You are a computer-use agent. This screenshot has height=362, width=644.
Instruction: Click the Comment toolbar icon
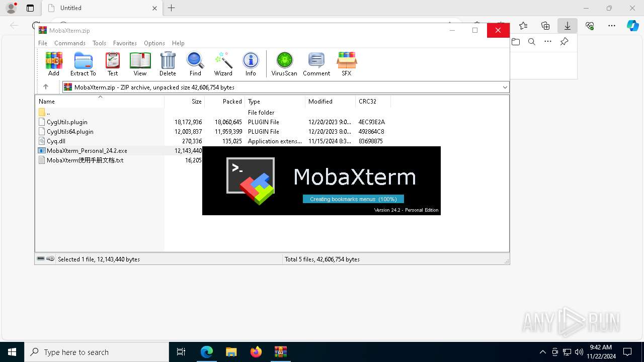coord(316,64)
